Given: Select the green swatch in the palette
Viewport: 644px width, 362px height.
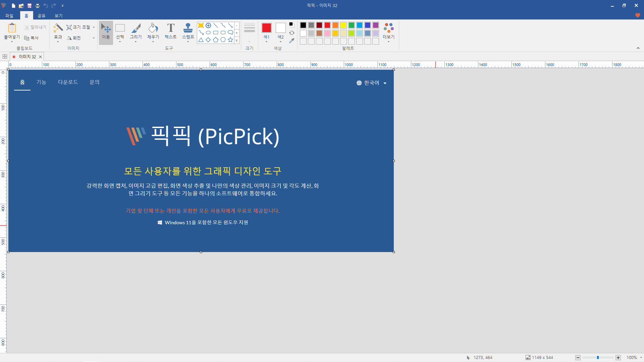Looking at the screenshot, I should (351, 25).
